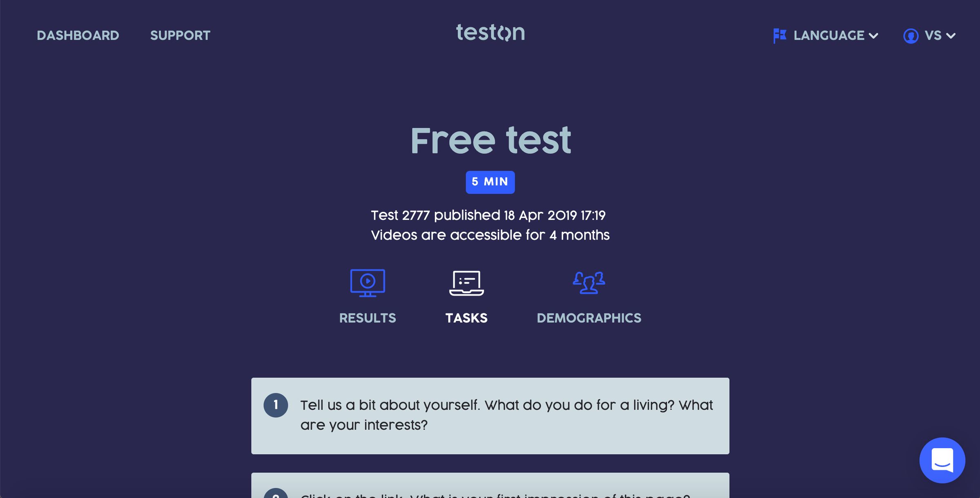Image resolution: width=980 pixels, height=498 pixels.
Task: Expand the Language dropdown
Action: 827,36
